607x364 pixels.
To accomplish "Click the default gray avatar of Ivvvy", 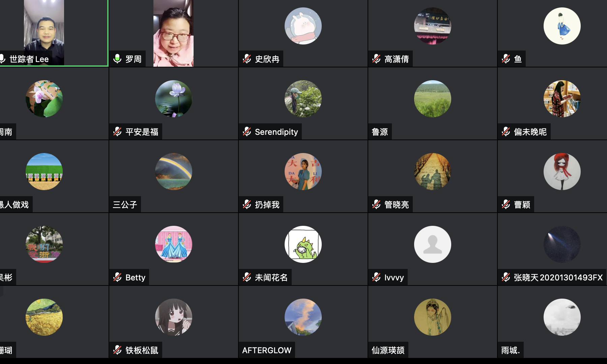I will (x=433, y=244).
